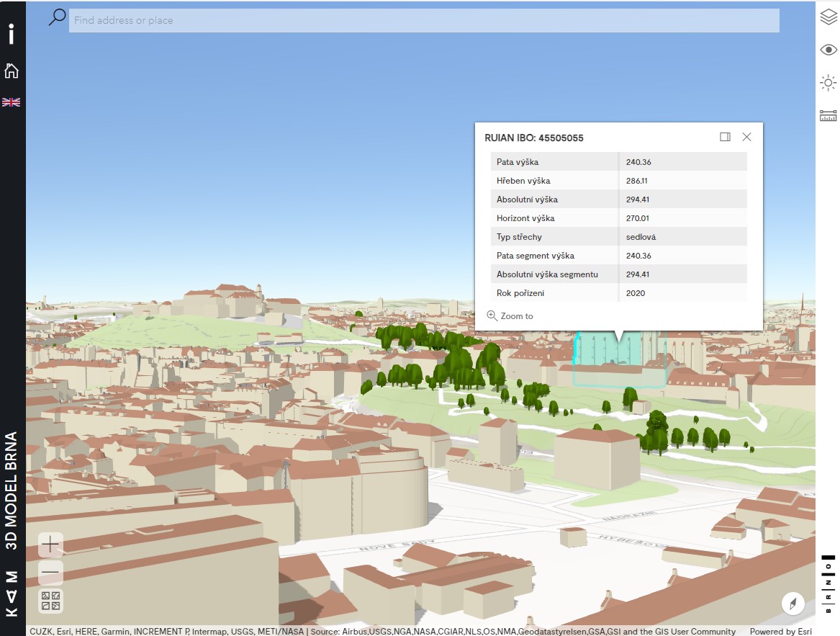Screen dimensions: 840x636
Task: Click the Zoom to link
Action: 510,316
